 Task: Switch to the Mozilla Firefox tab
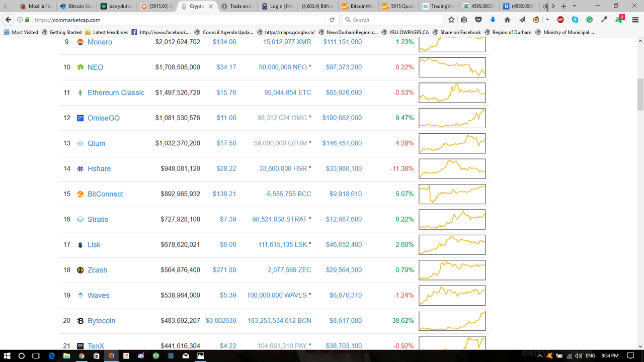pos(36,6)
